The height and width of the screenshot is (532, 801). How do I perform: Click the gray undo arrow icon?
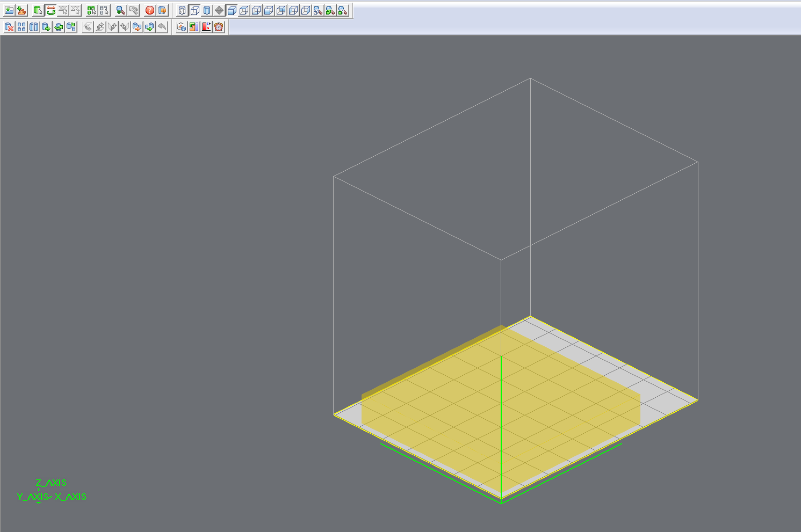click(x=162, y=27)
